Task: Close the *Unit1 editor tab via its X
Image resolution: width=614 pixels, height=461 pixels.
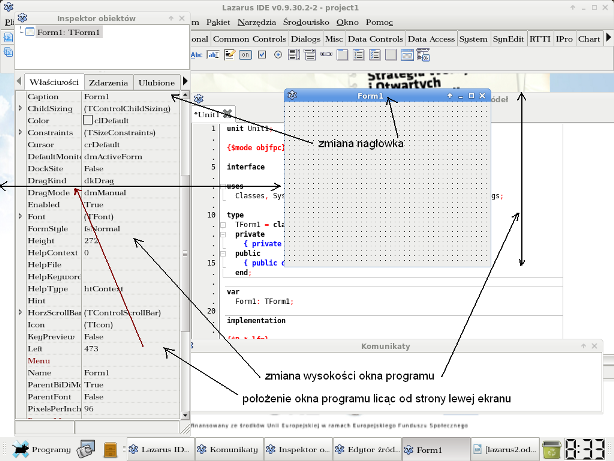Action: [x=227, y=114]
